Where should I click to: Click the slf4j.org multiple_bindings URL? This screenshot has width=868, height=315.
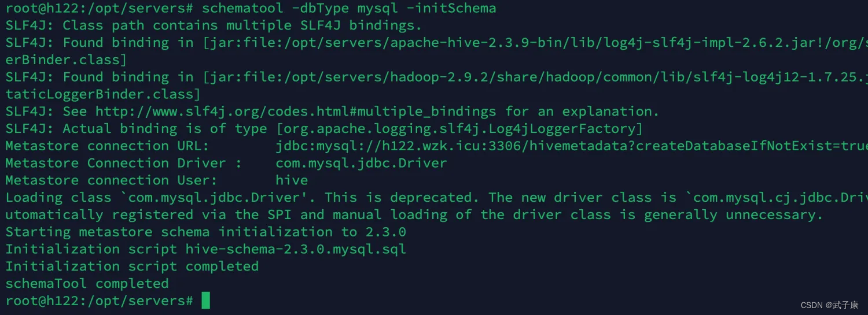(296, 112)
